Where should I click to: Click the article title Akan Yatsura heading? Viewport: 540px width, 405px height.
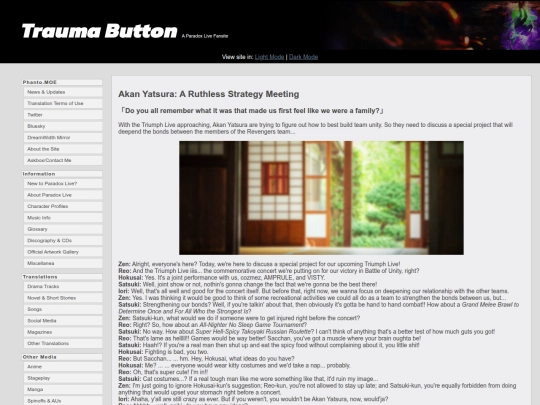click(x=209, y=94)
